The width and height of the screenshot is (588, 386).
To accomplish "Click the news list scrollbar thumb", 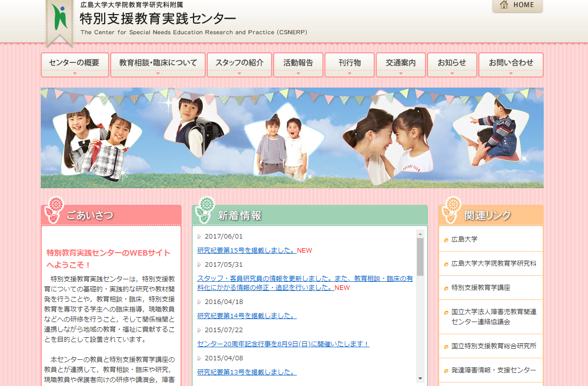I will click(x=421, y=257).
